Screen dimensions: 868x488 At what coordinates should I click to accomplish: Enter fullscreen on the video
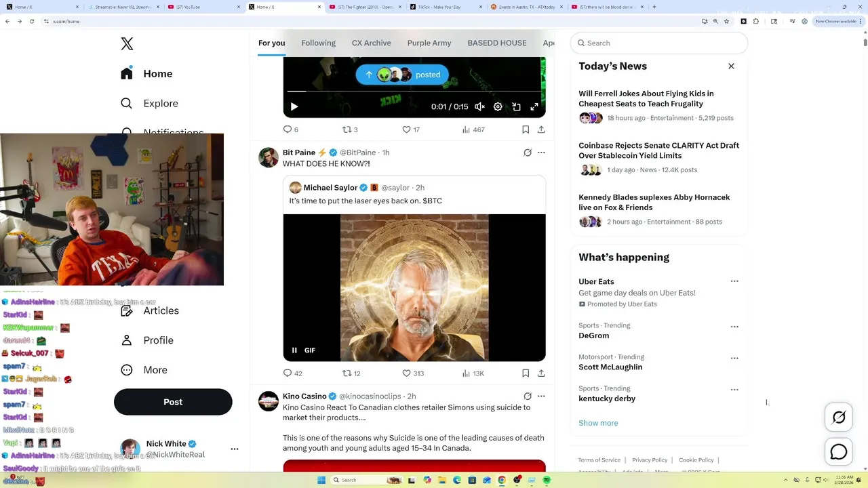[534, 106]
